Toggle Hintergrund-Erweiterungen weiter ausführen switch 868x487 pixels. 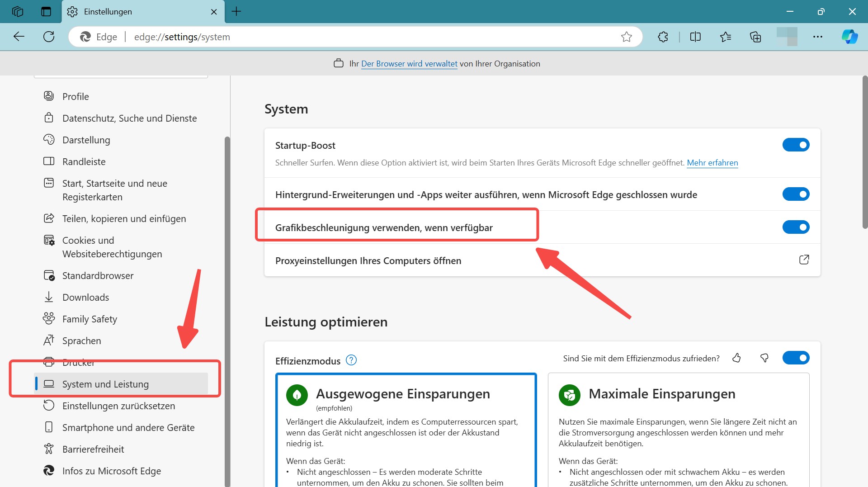coord(796,194)
